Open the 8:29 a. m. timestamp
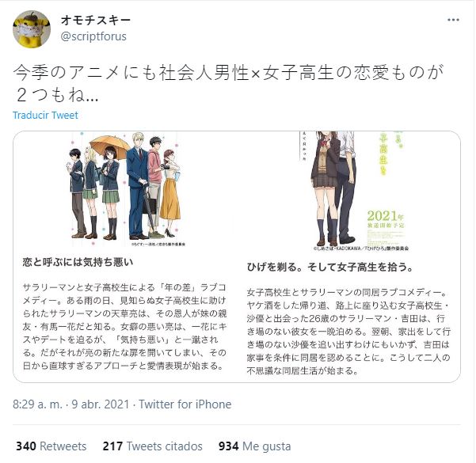This screenshot has height=463, width=476. point(38,404)
